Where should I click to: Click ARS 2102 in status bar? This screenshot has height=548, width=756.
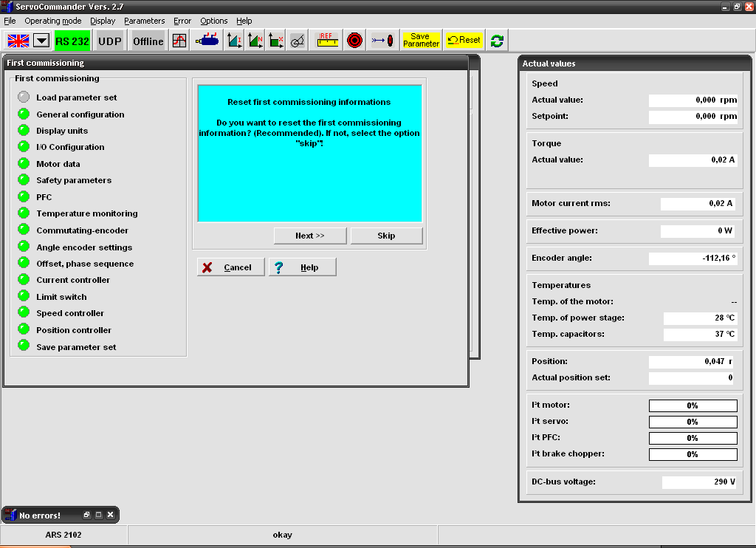coord(63,535)
